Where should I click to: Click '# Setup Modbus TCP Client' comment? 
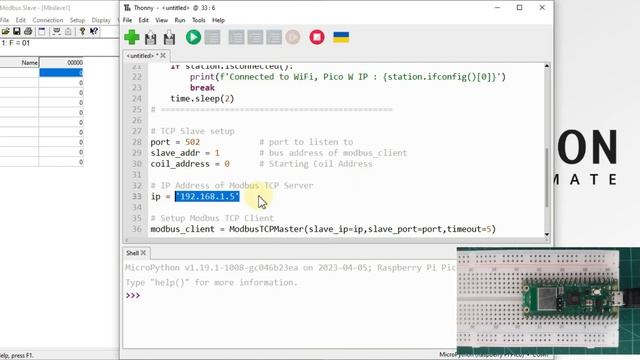212,218
